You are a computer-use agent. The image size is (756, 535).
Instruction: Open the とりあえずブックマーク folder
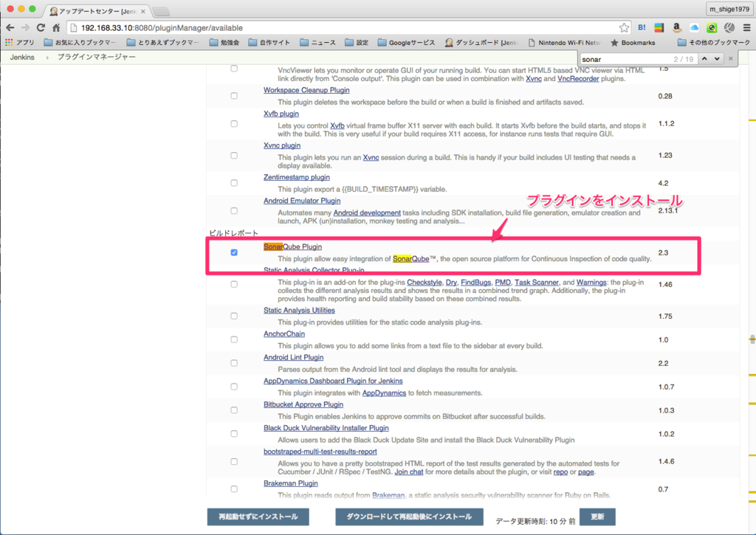[x=162, y=42]
